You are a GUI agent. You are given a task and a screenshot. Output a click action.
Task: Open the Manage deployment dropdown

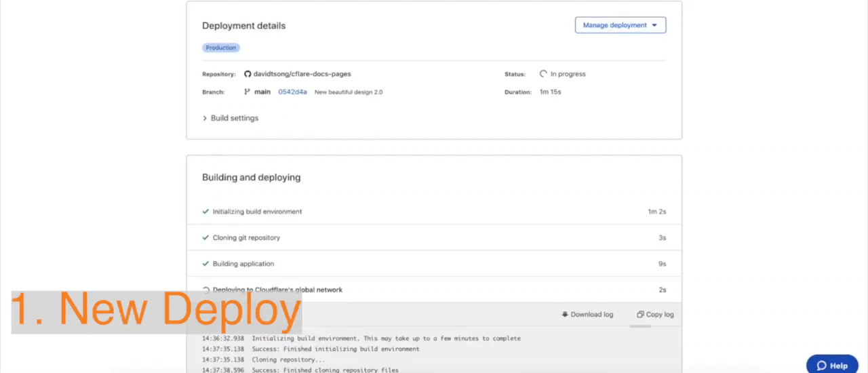tap(620, 25)
